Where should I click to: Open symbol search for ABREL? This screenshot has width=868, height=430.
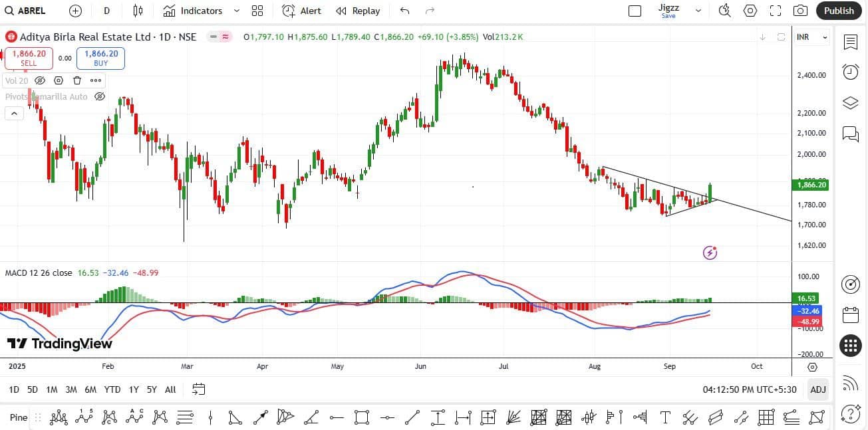(27, 11)
